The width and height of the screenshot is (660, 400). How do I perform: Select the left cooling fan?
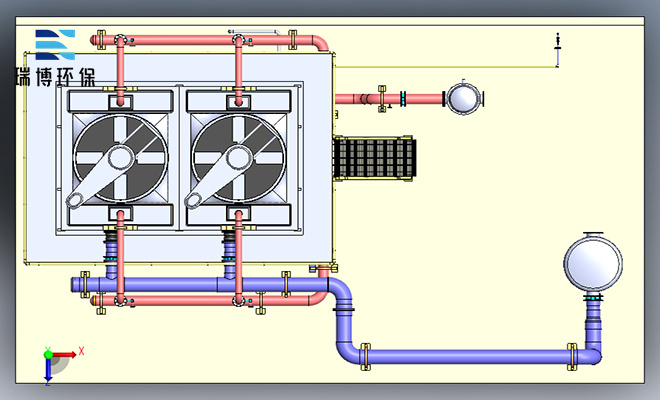(x=120, y=158)
